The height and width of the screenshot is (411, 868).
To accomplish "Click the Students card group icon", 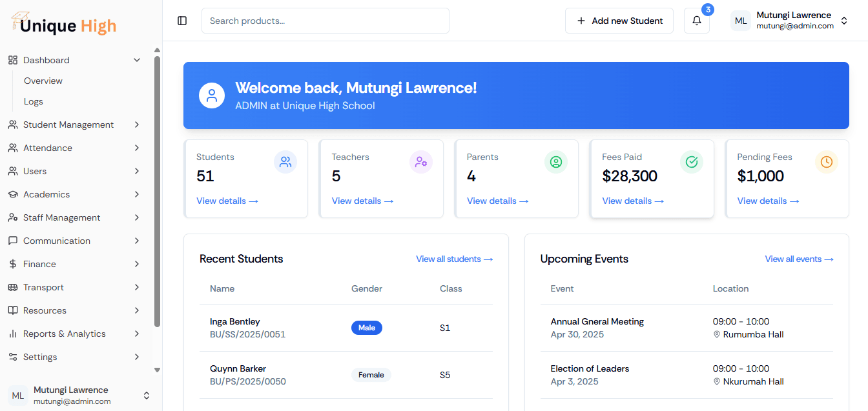I will (285, 162).
